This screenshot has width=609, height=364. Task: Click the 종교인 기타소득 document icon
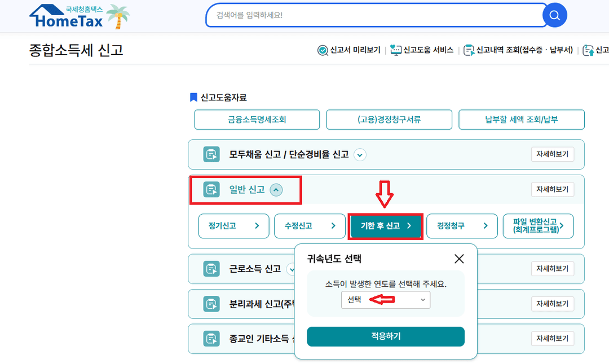211,339
